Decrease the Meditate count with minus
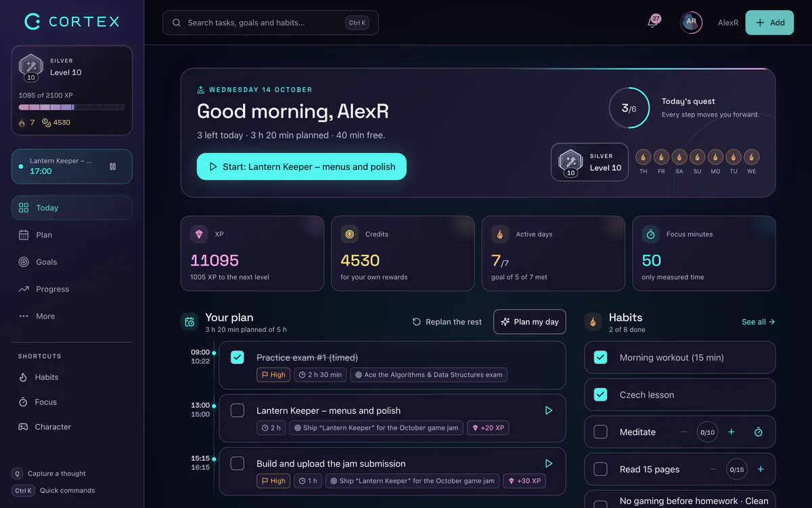The image size is (812, 508). click(684, 432)
